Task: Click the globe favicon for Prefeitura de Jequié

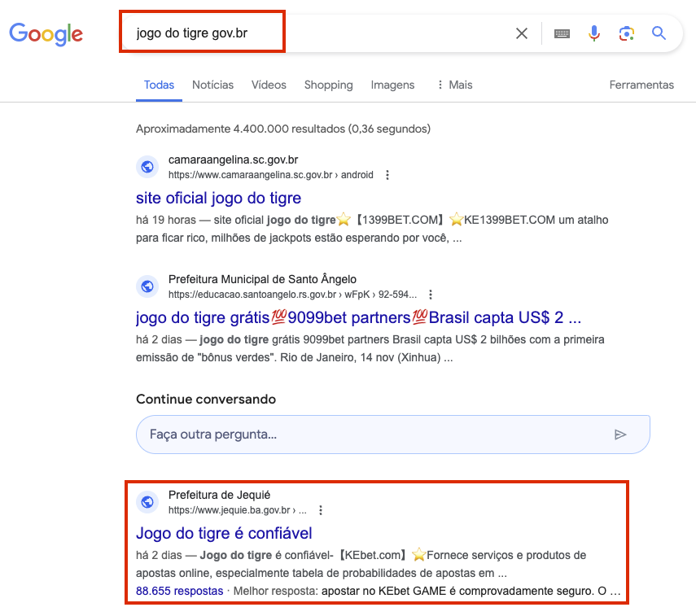Action: (x=147, y=502)
